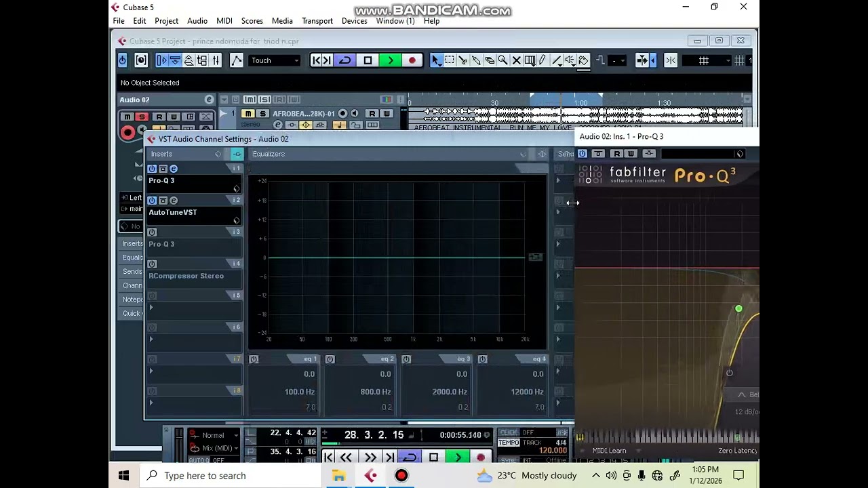The image size is (868, 488).
Task: Toggle power of insert 1 Pro-Q 3
Action: pos(152,169)
